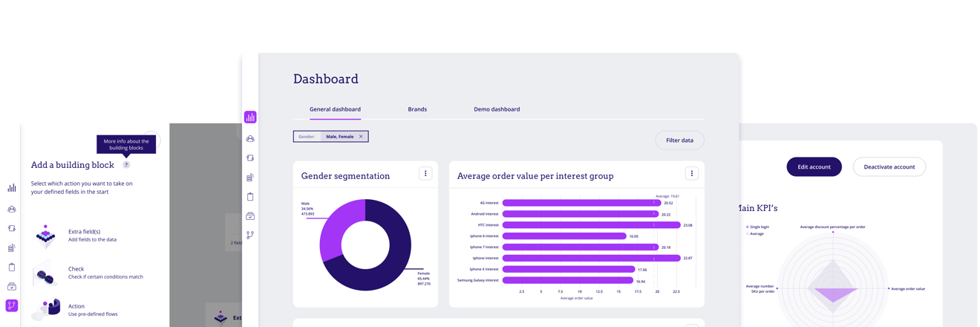
Task: Click the branch flow icon in center sidebar
Action: pyautogui.click(x=250, y=235)
